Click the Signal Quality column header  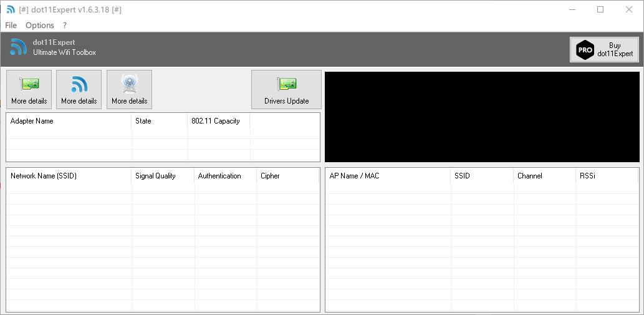click(x=163, y=176)
